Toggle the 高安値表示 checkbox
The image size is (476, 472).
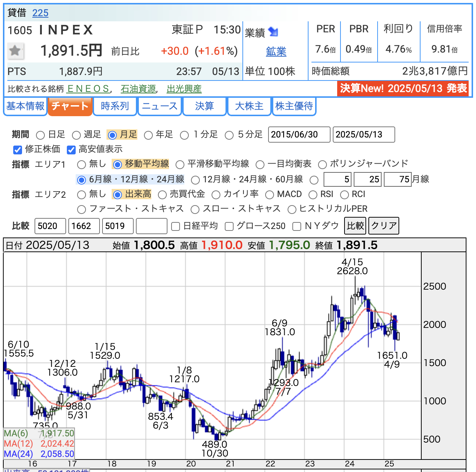(71, 150)
